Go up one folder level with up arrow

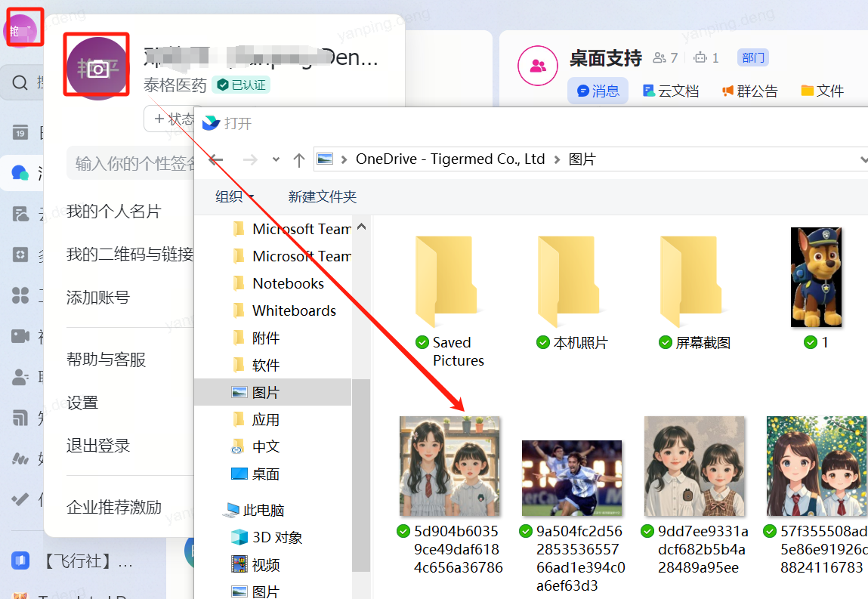pos(298,159)
